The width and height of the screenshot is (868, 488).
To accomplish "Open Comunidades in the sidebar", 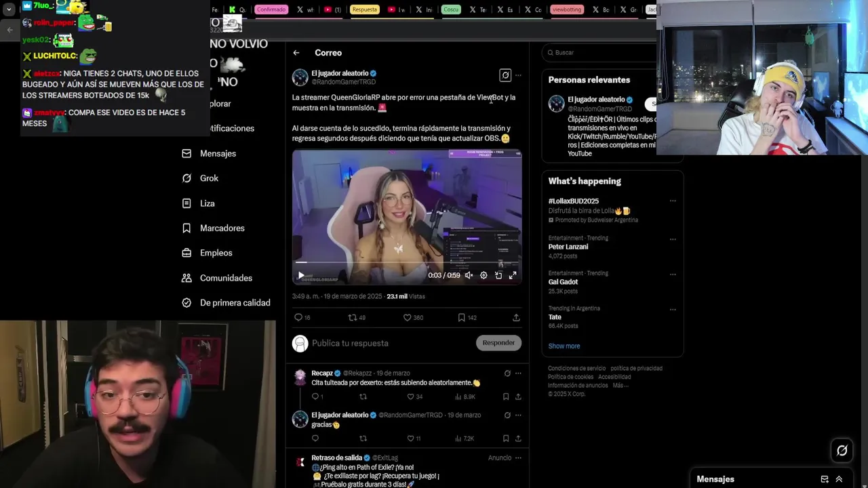I will pyautogui.click(x=217, y=278).
